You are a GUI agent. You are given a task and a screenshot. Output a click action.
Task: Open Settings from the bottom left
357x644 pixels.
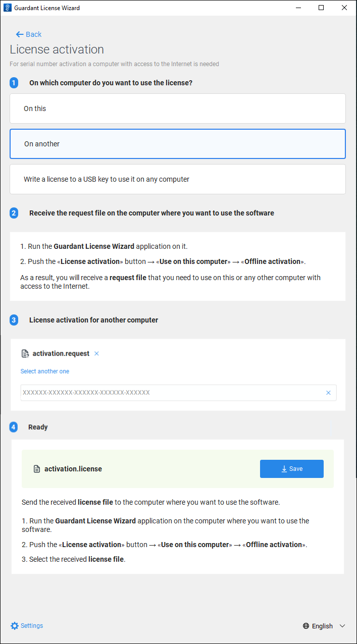pyautogui.click(x=31, y=626)
